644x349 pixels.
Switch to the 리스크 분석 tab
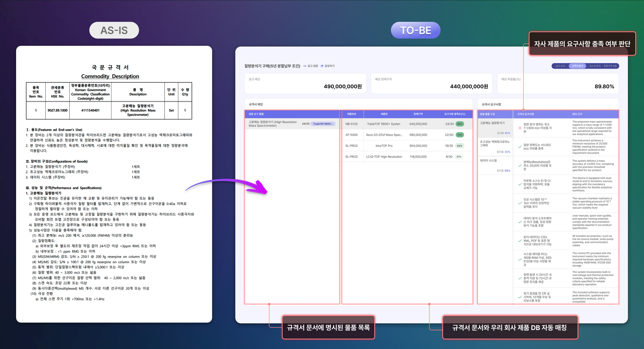(595, 66)
